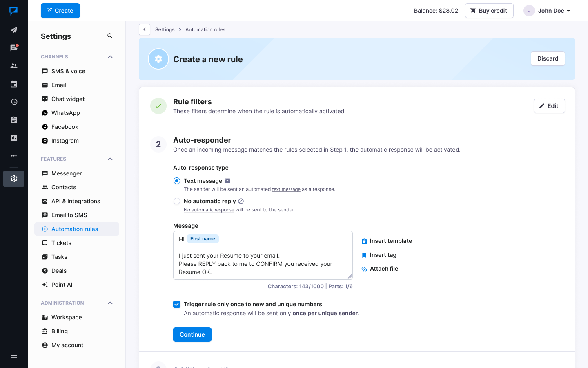
Task: Open the calendar icon in left rail
Action: coord(14,84)
